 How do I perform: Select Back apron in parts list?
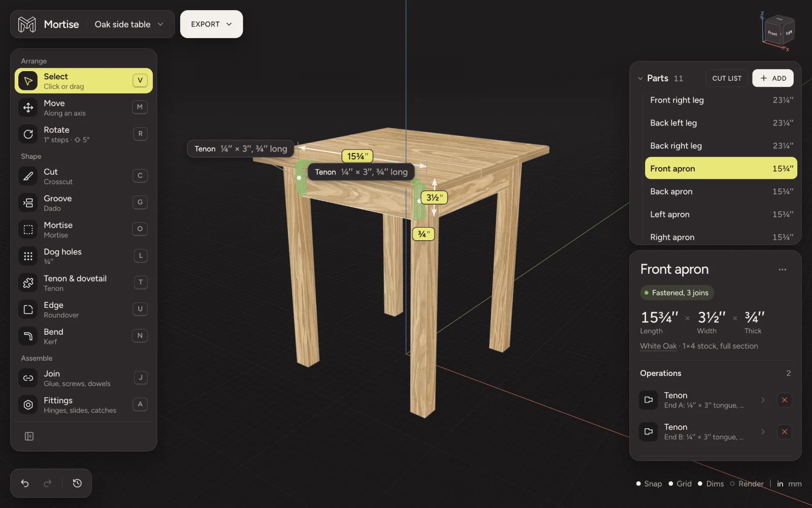(721, 192)
